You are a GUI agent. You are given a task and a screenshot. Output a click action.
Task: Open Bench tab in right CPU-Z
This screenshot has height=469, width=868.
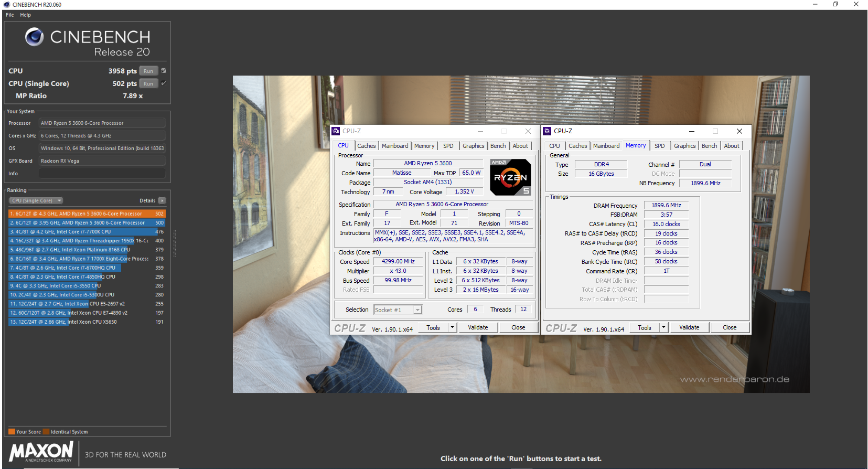click(710, 146)
